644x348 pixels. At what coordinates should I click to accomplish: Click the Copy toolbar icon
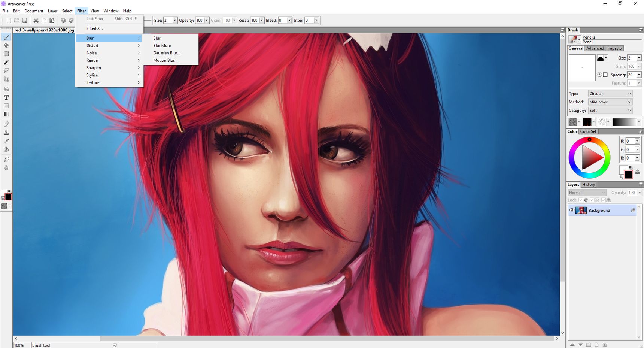[44, 21]
